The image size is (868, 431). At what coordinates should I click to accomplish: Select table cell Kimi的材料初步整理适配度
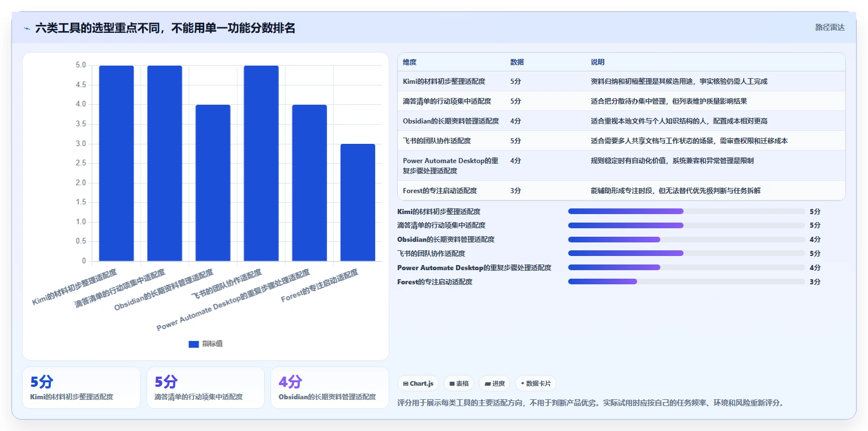444,82
